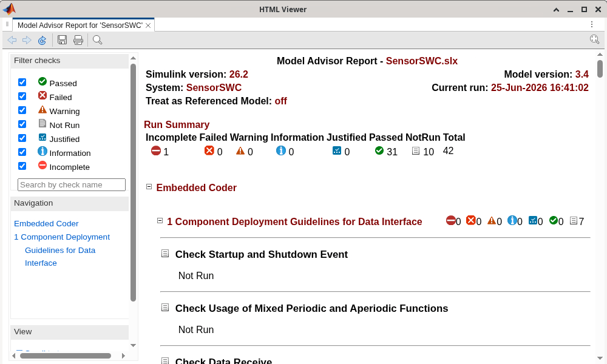Click the Filter checks panel header
Screen dimensions: 607x364
click(70, 61)
